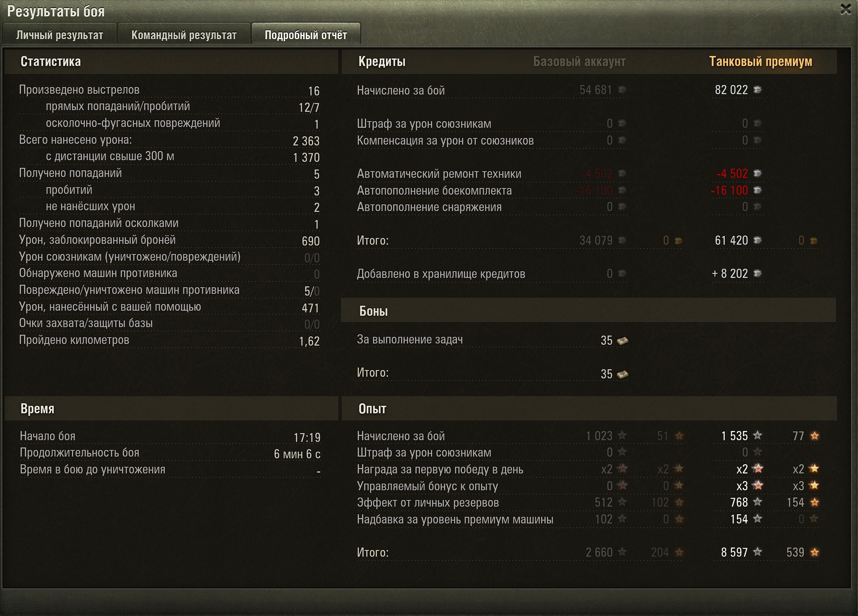The height and width of the screenshot is (616, 858).
Task: Click the Базовый аккаунт column header
Action: (x=579, y=61)
